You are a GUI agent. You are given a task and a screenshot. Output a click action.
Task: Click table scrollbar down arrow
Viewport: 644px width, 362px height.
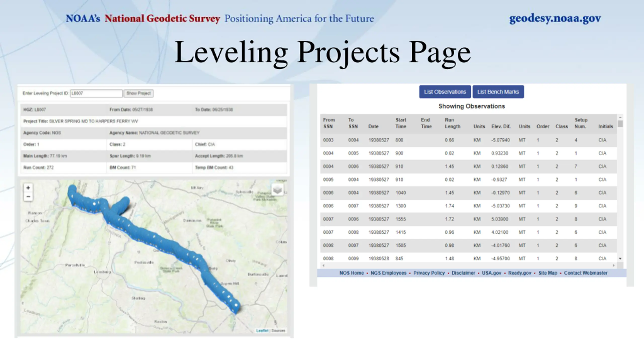[620, 258]
